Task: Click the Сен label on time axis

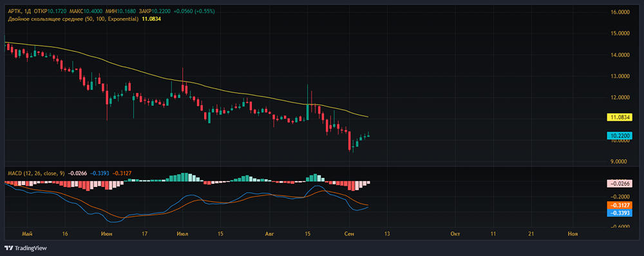Action: [348, 234]
